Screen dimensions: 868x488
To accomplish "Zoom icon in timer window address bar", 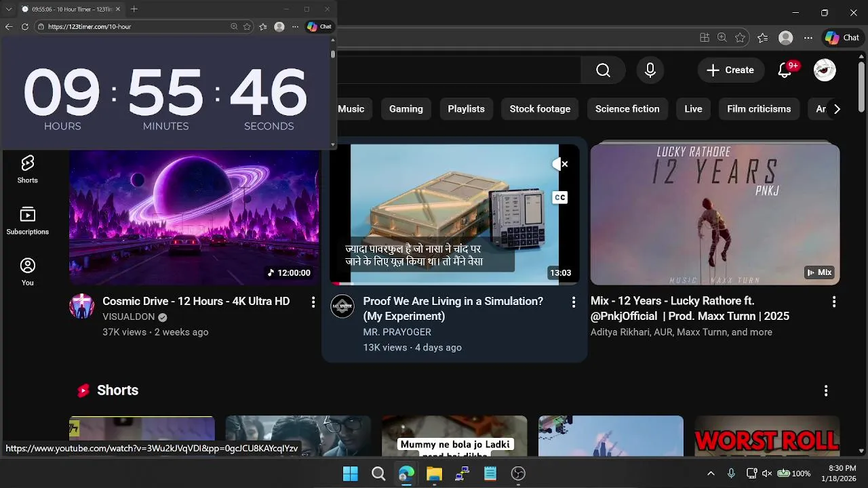I will [x=234, y=26].
